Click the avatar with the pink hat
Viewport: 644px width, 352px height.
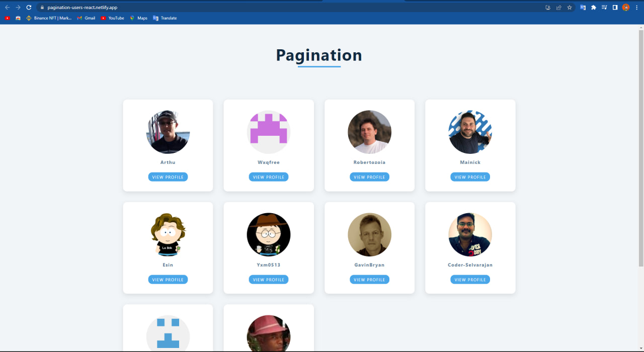click(x=269, y=333)
